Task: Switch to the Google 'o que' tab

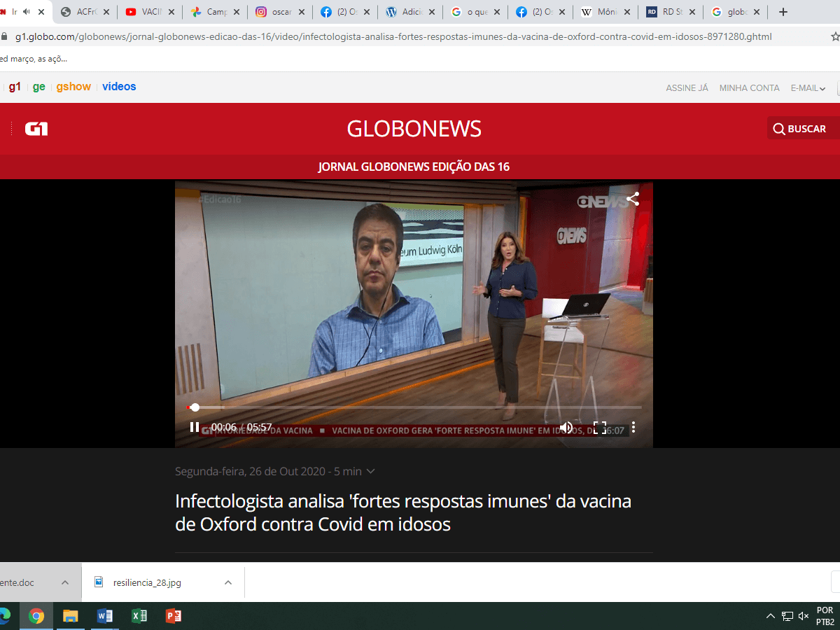Action: click(x=475, y=12)
